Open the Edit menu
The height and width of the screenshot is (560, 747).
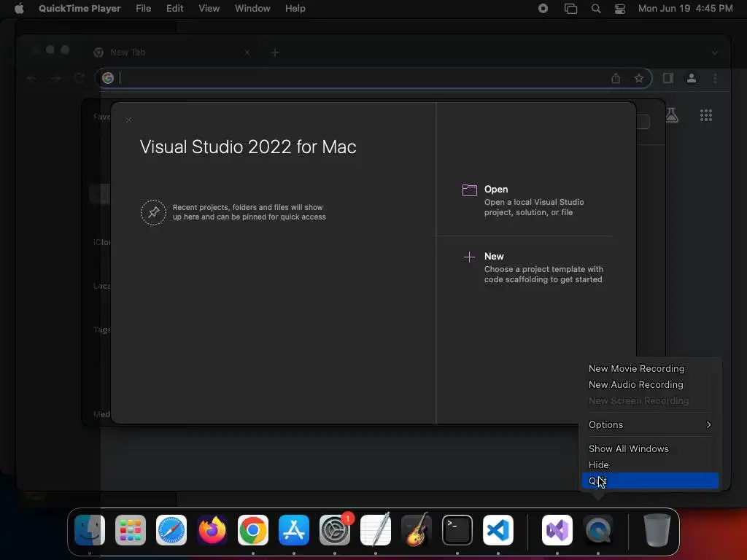pos(175,9)
